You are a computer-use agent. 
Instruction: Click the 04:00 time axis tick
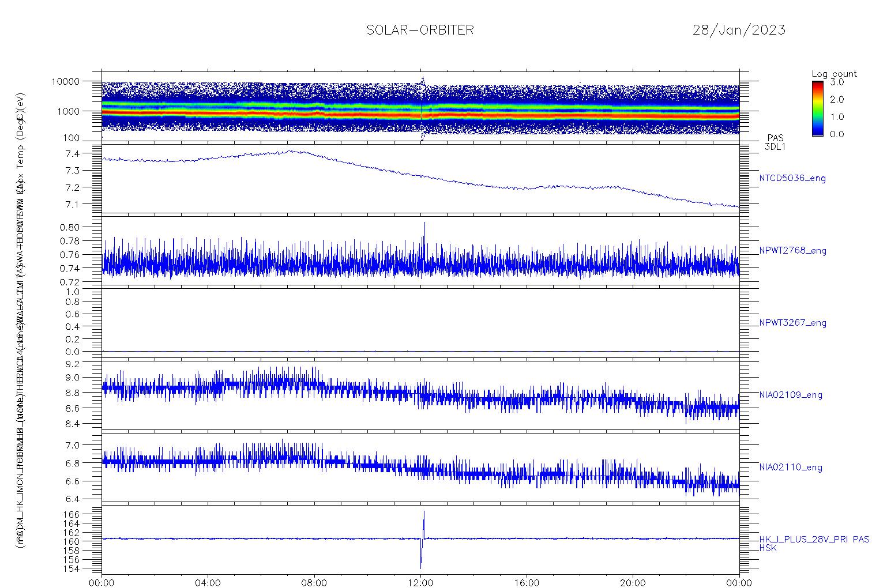208,583
